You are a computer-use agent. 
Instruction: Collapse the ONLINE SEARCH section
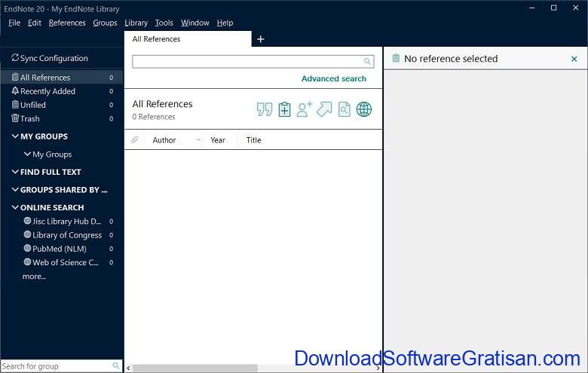pos(15,207)
